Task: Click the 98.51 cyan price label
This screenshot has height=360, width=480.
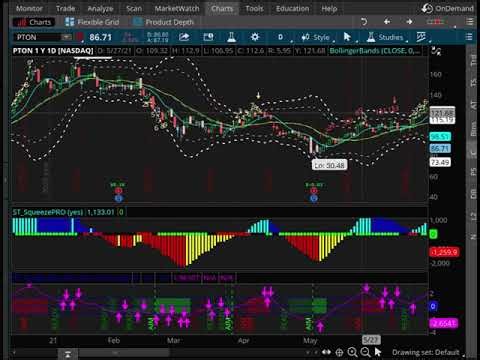Action: 440,137
